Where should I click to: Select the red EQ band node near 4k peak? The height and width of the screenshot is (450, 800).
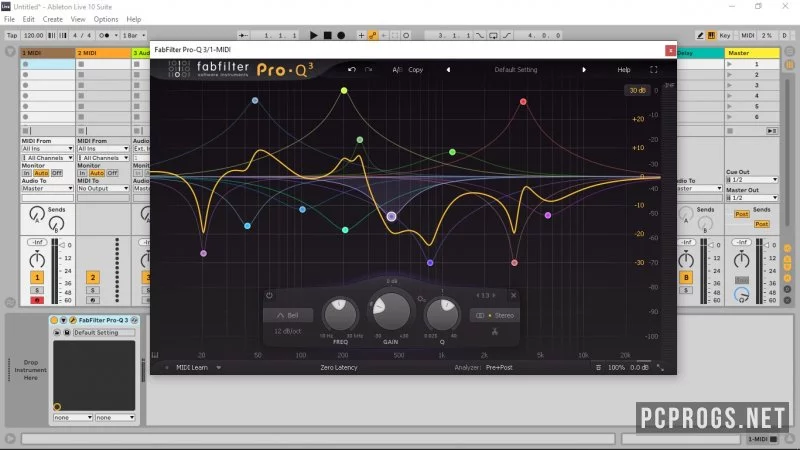tap(523, 102)
